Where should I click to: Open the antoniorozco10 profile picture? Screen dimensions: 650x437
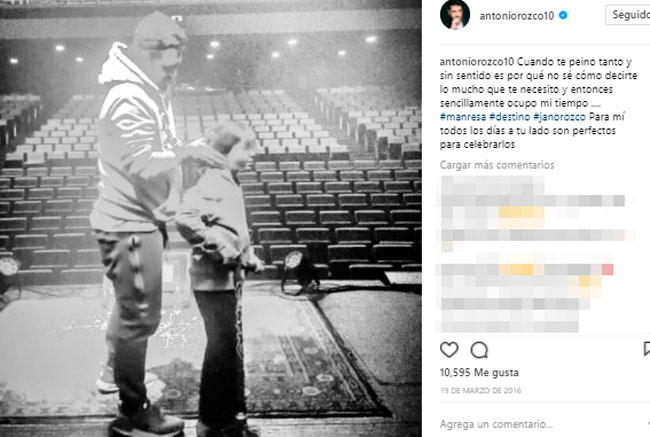pos(455,15)
